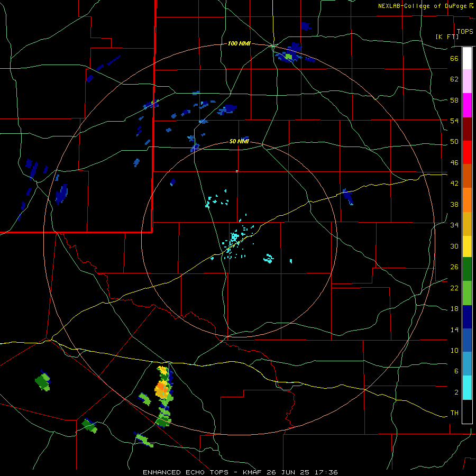This screenshot has width=476, height=476.
Task: Click the 50 NMI range ring label
Action: 239,141
